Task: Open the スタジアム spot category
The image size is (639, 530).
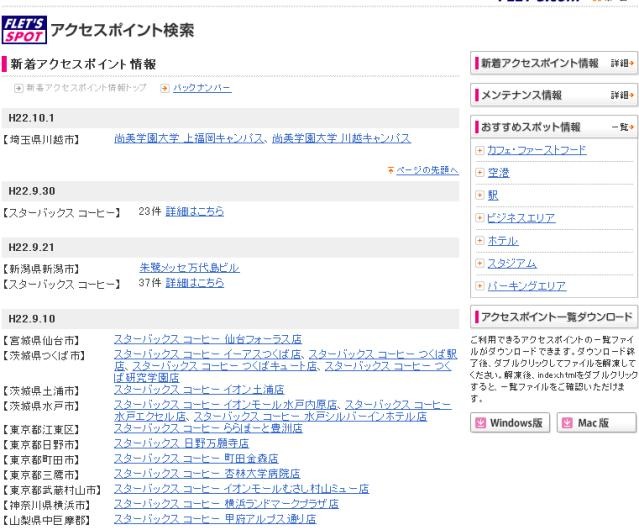Action: (x=512, y=263)
